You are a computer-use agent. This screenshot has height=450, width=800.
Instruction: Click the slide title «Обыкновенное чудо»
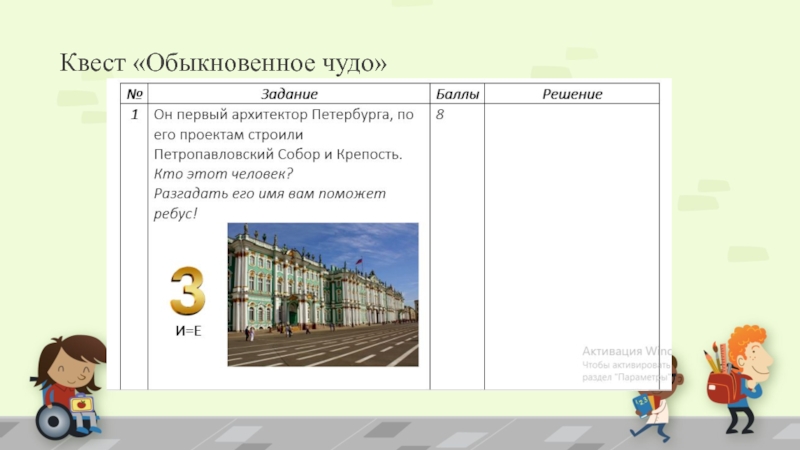(x=224, y=63)
